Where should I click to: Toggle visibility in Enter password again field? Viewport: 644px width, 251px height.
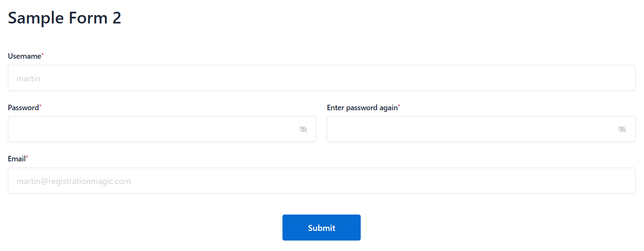[x=622, y=129]
